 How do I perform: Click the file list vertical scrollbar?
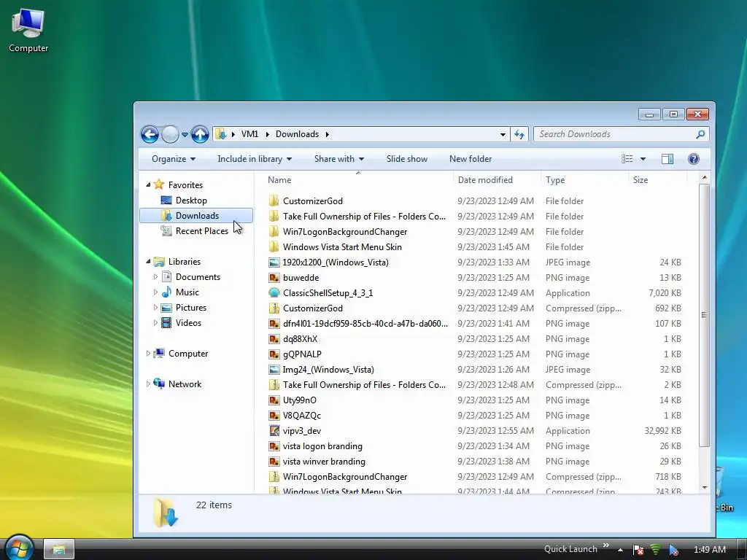[704, 315]
